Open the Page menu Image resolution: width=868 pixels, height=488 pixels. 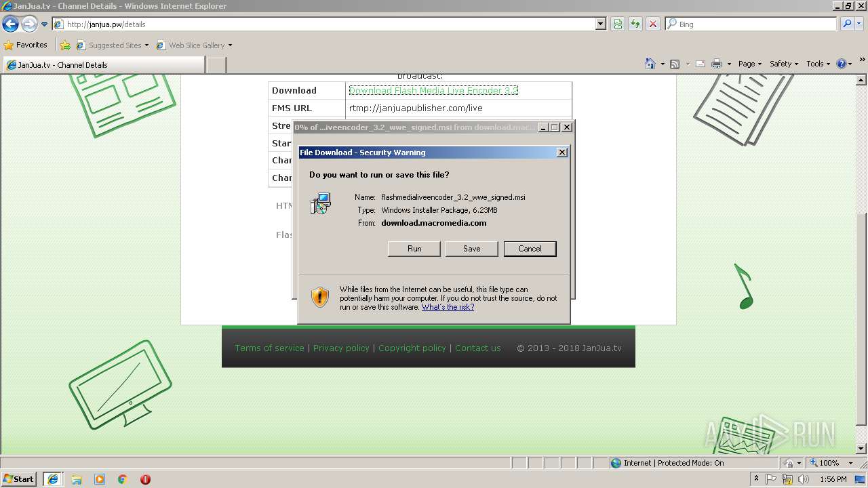click(749, 64)
